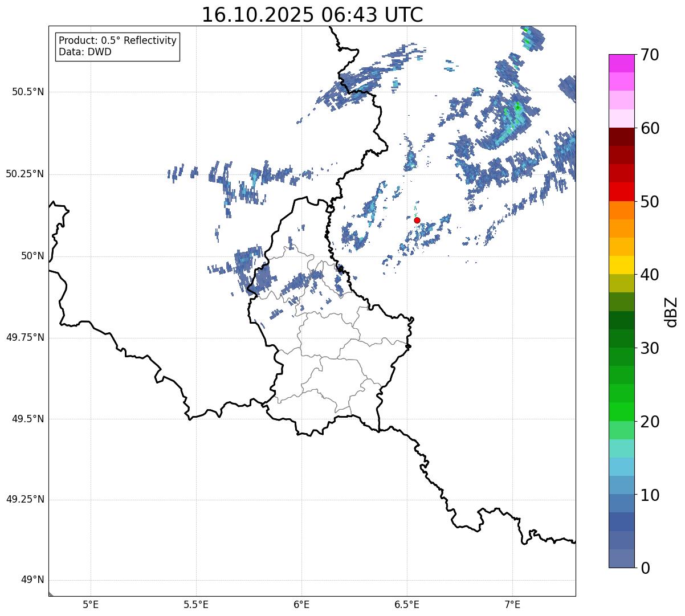Click the title "16.10.2025 06:43 UTC"
The width and height of the screenshot is (685, 616).
pos(312,15)
